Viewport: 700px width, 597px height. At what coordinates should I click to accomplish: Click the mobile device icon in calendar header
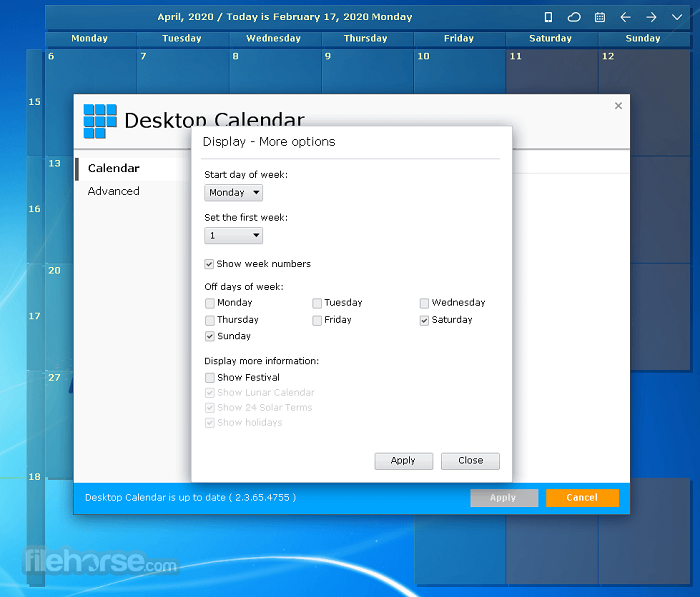[x=548, y=17]
